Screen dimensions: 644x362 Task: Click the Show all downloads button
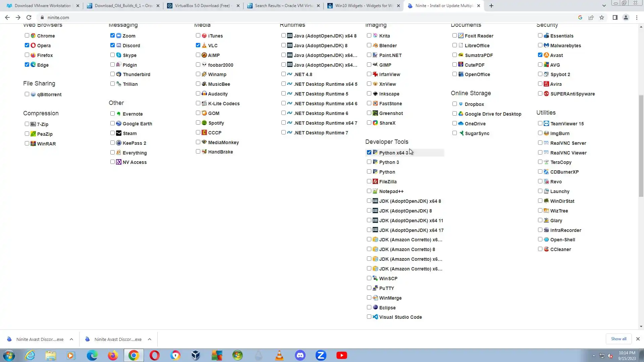(619, 339)
